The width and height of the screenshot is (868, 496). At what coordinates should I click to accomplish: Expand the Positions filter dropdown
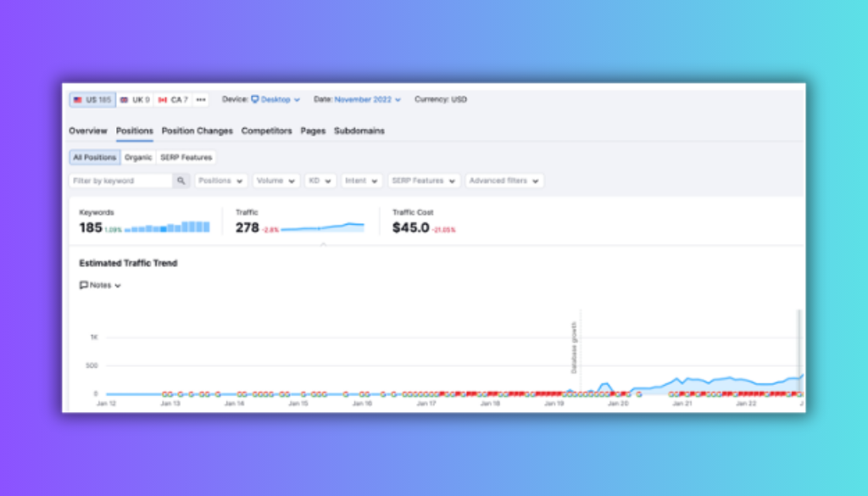[221, 181]
